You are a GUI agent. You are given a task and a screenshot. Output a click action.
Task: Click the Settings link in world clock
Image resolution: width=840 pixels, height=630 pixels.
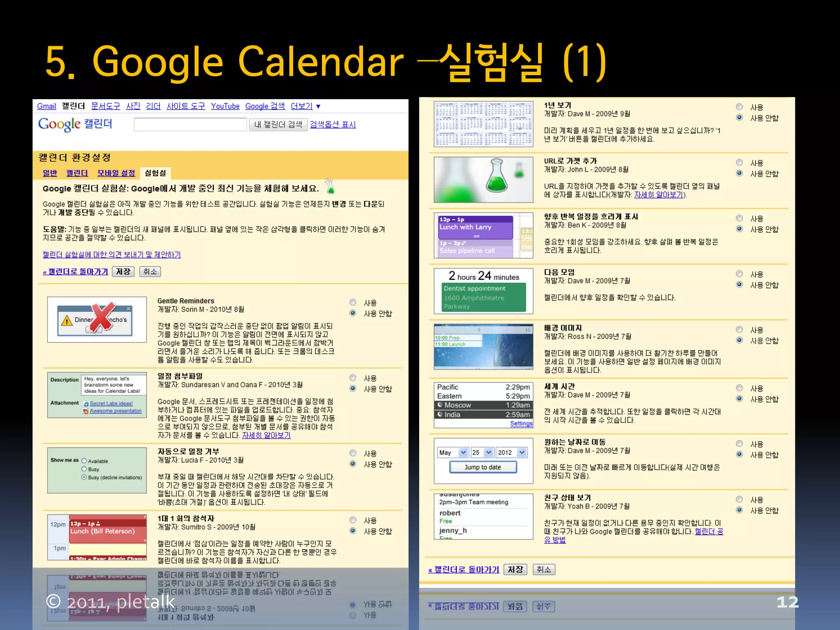[x=521, y=424]
